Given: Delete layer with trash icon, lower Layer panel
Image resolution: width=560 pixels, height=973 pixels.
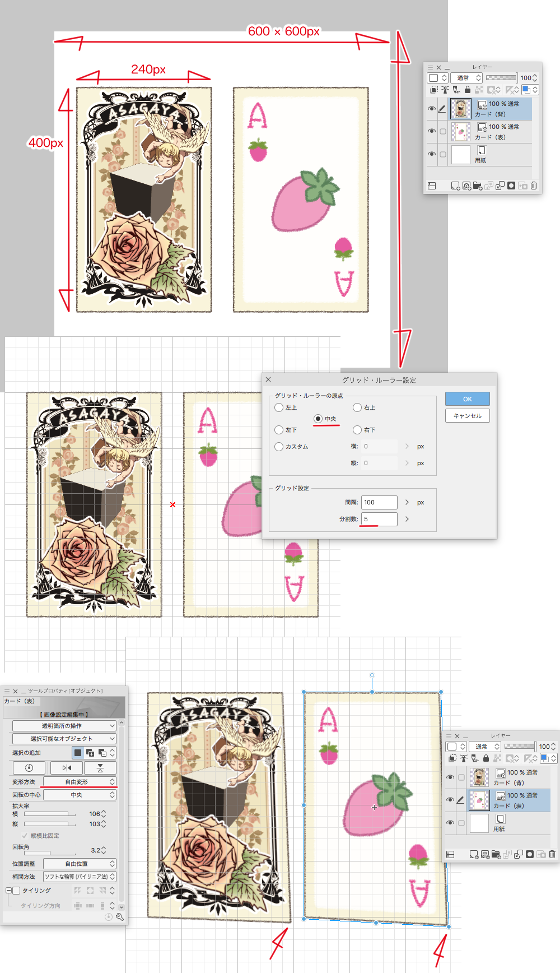Looking at the screenshot, I should click(552, 854).
